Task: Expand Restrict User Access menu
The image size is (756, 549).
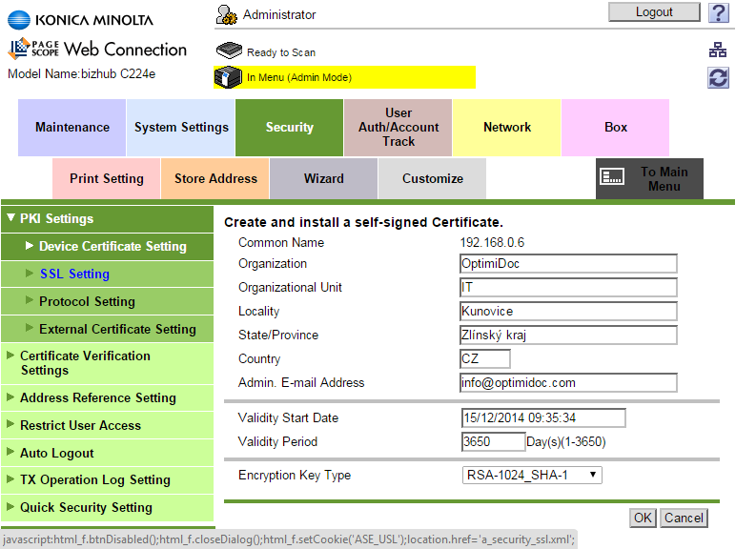Action: [80, 425]
